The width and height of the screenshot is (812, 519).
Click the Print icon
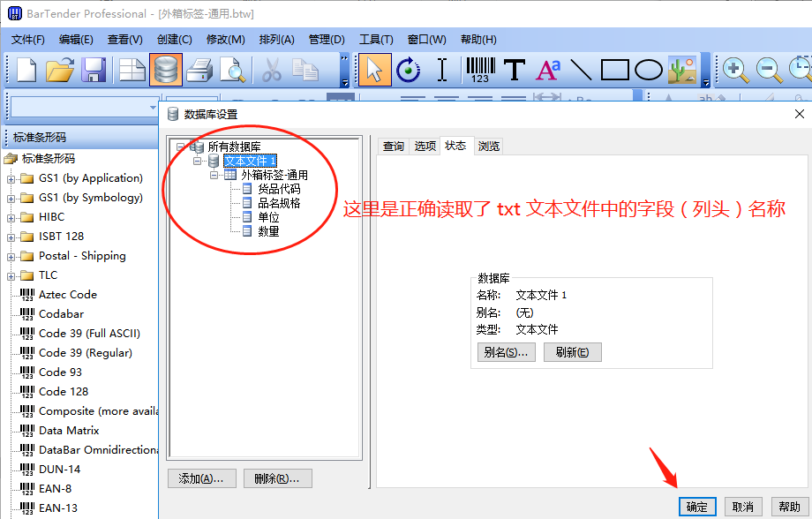click(x=199, y=70)
